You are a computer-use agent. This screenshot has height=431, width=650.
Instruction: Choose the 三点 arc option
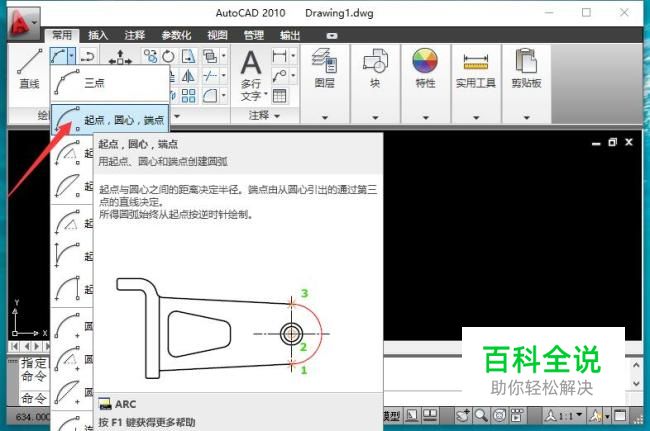(109, 83)
